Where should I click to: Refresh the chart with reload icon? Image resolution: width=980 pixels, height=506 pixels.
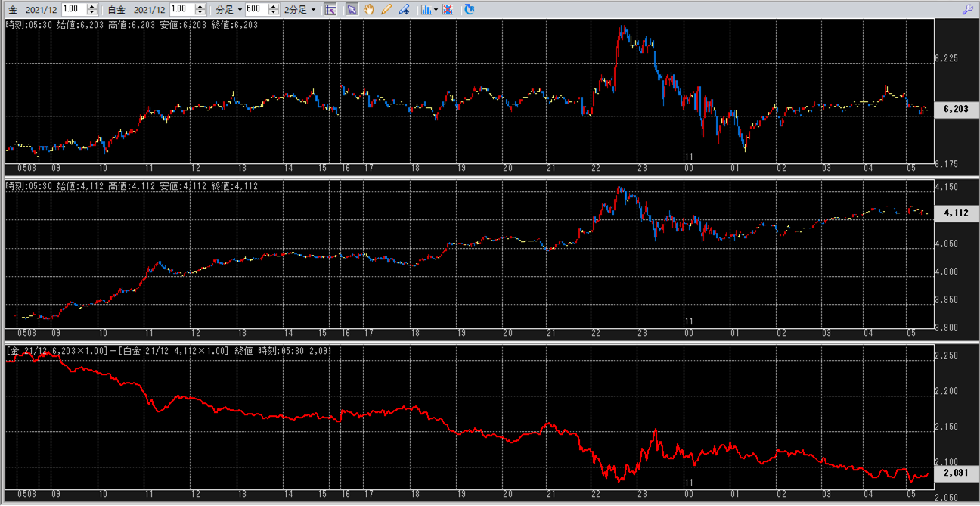point(469,9)
